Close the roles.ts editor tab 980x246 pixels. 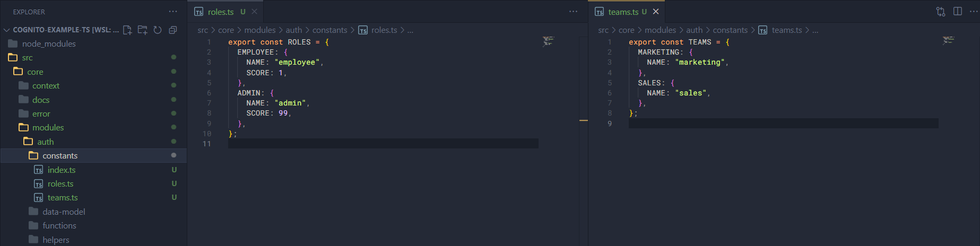255,12
